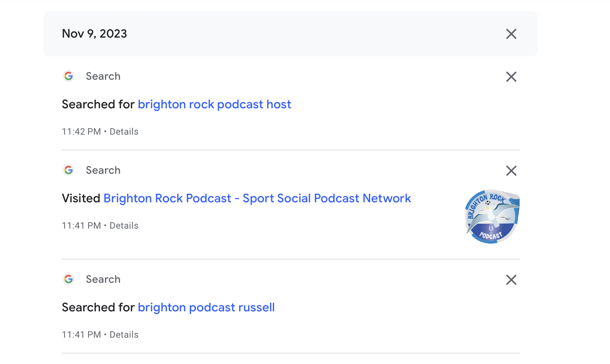Viewport: 610px width, 364px height.
Task: Click the Brighton Rock Podcast logo thumbnail
Action: 492,217
